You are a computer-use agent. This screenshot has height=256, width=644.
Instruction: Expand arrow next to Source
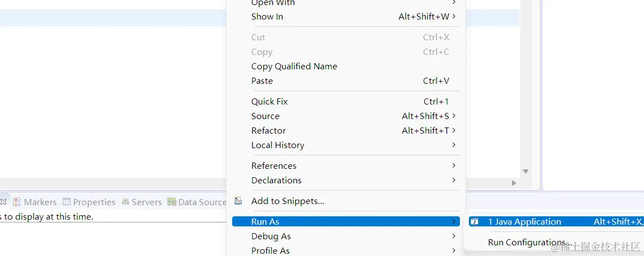pos(454,116)
